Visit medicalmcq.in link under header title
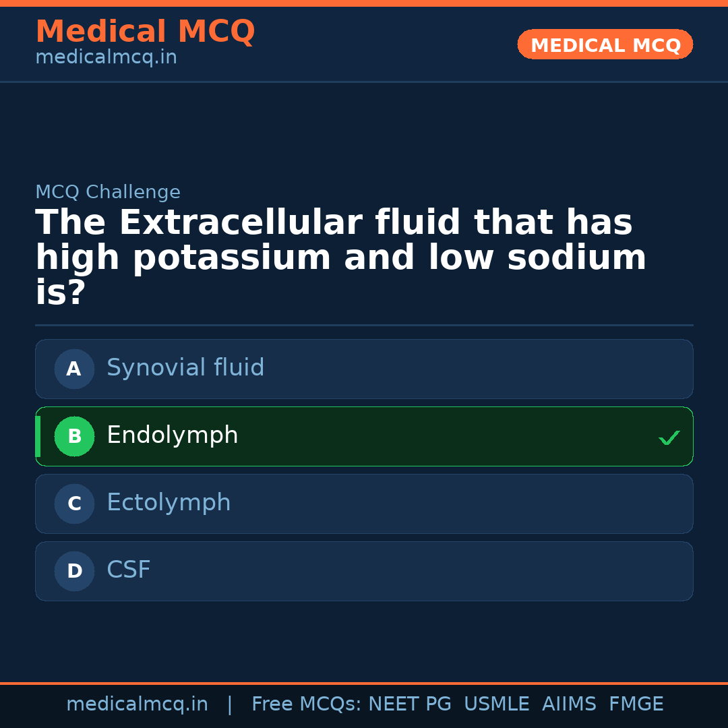The image size is (728, 728). pyautogui.click(x=106, y=58)
